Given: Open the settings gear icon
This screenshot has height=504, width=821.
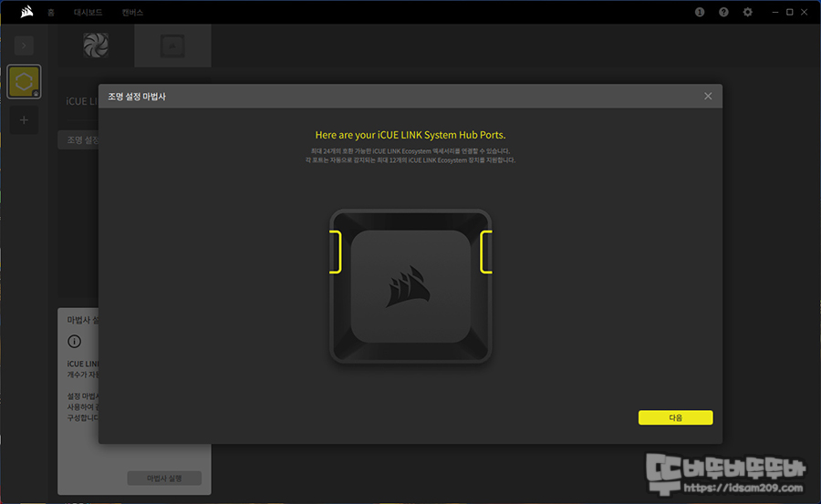Looking at the screenshot, I should [x=748, y=12].
